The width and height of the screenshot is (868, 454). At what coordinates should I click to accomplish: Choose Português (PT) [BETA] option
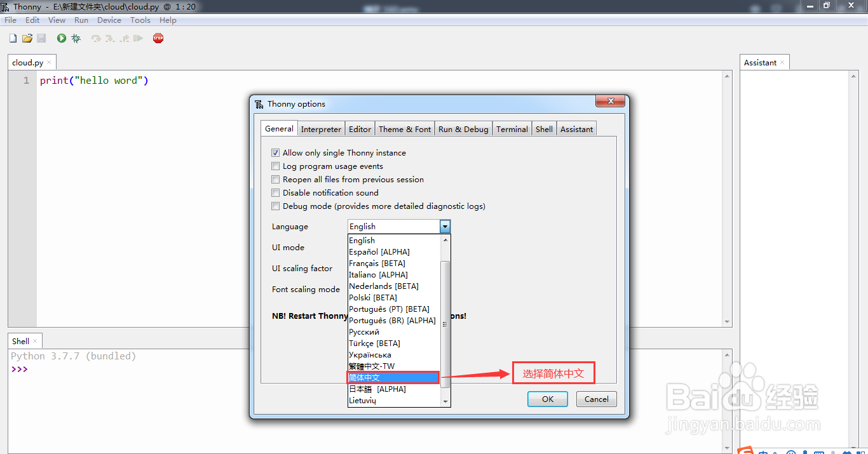pyautogui.click(x=394, y=309)
